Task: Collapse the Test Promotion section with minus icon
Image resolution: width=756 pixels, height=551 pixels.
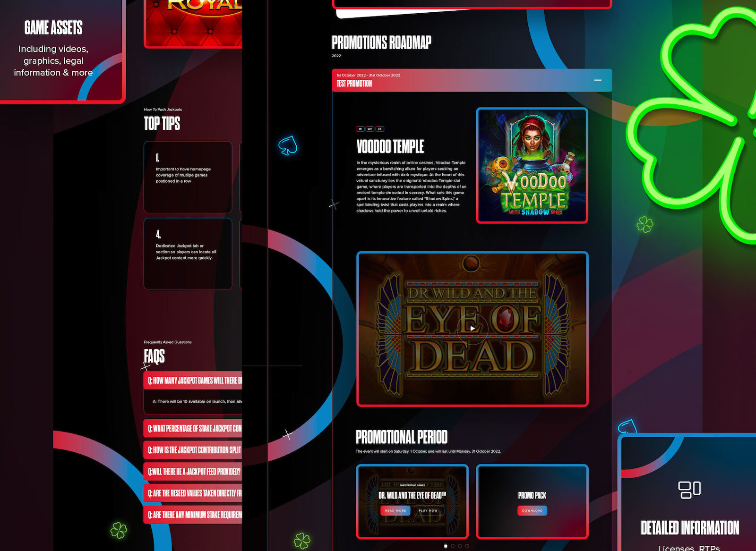Action: click(x=597, y=80)
